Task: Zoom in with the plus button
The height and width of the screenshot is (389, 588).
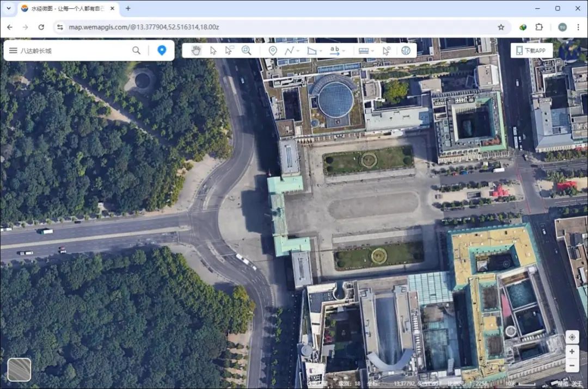Action: [x=572, y=351]
